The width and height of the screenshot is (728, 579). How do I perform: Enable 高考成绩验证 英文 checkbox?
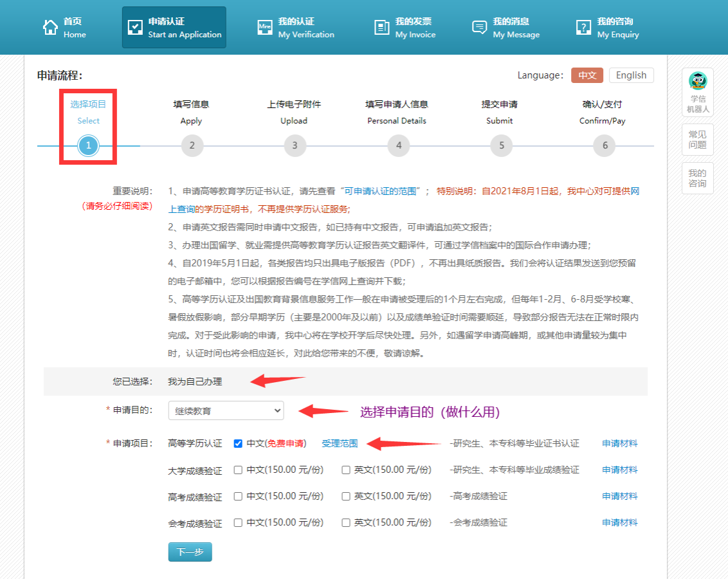click(346, 496)
